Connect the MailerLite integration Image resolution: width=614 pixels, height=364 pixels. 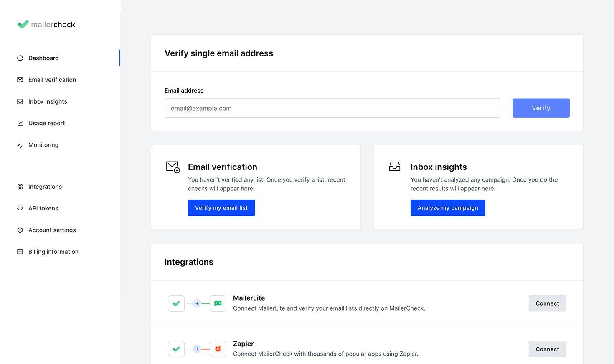pos(547,303)
